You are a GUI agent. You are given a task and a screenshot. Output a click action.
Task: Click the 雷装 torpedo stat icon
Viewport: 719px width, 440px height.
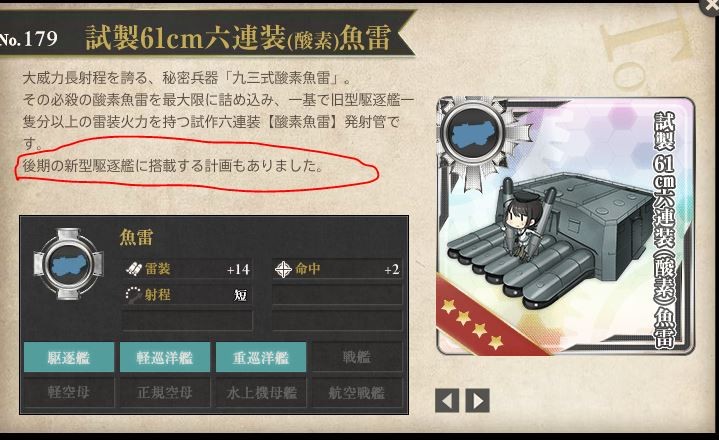(134, 269)
